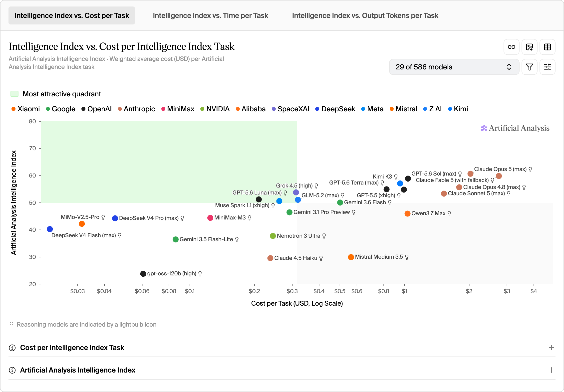The width and height of the screenshot is (564, 392).
Task: Select the Claude Opus 4.8 (max) data point
Action: click(459, 187)
